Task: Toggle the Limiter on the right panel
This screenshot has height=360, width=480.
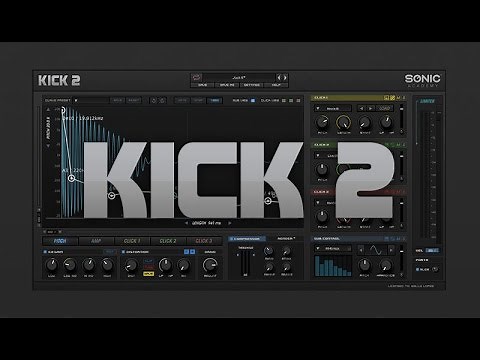Action: pos(427,101)
